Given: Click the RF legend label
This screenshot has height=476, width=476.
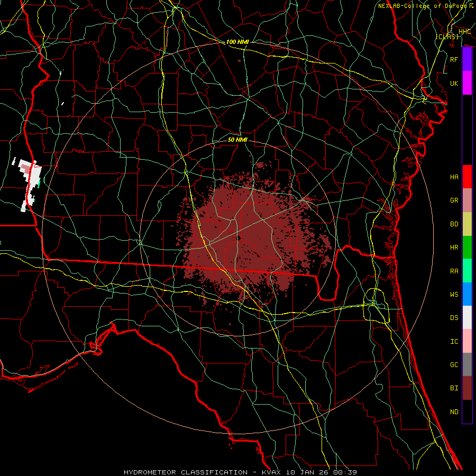Looking at the screenshot, I should [x=454, y=59].
